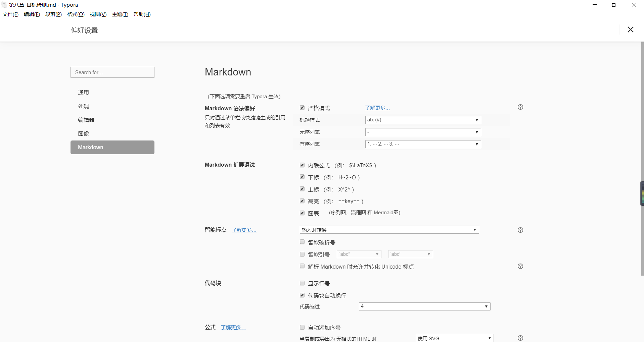Image resolution: width=644 pixels, height=342 pixels.
Task: Enable the 智能破折号 checkbox
Action: 302,242
